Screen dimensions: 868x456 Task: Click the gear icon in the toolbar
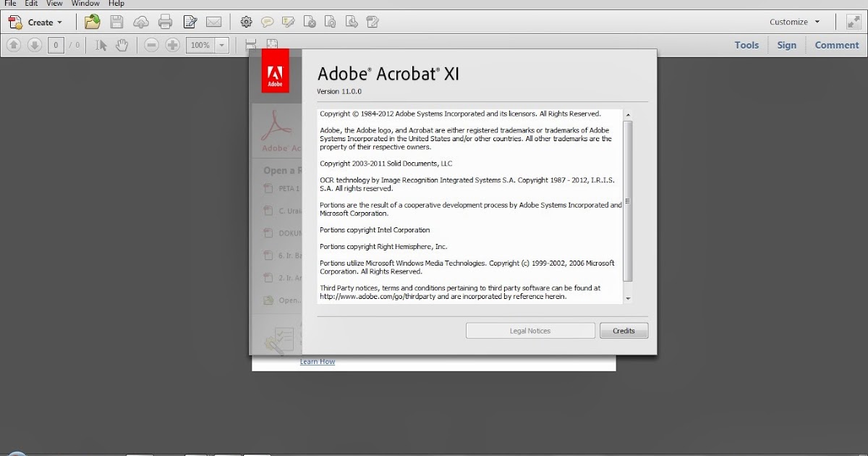(x=246, y=22)
